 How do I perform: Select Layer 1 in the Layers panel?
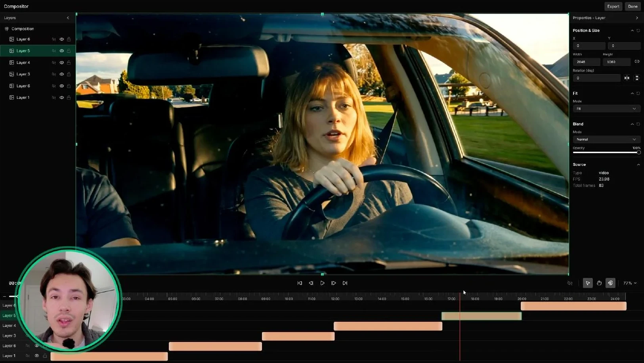(38, 98)
